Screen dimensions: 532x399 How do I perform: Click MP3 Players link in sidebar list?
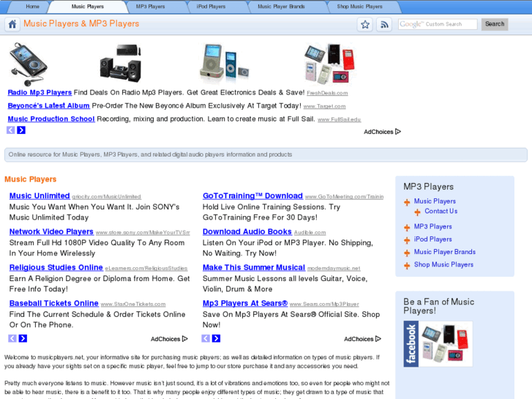(x=433, y=226)
